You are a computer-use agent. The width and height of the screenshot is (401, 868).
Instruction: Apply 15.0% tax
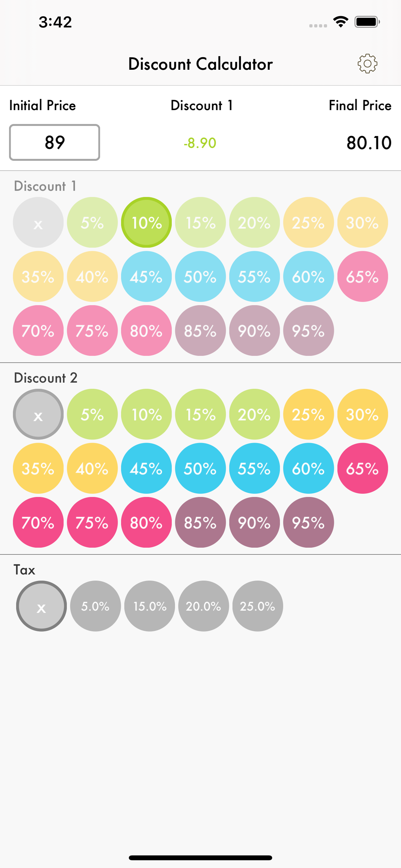(149, 605)
